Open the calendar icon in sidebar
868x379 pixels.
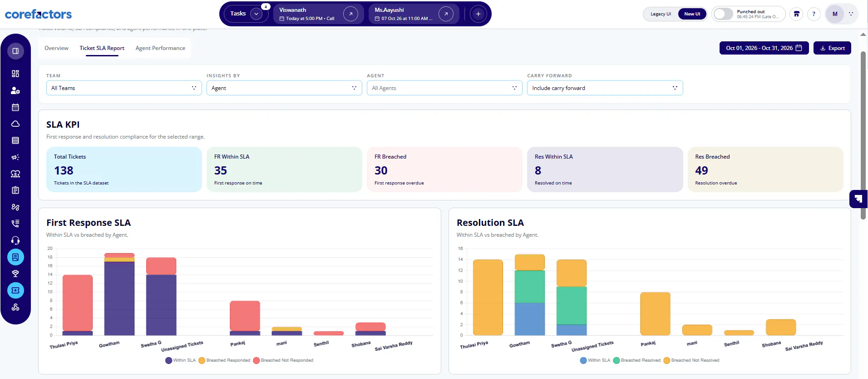15,107
